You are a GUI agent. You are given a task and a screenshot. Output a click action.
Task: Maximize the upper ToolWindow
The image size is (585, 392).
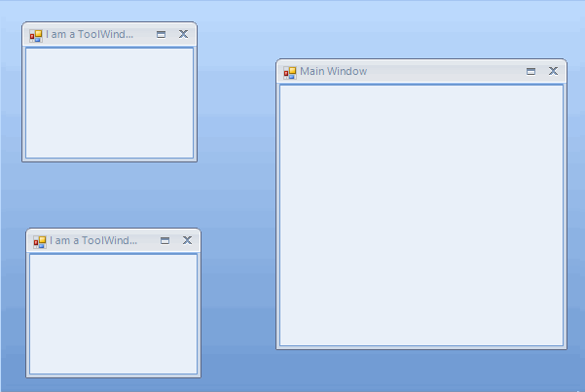162,34
